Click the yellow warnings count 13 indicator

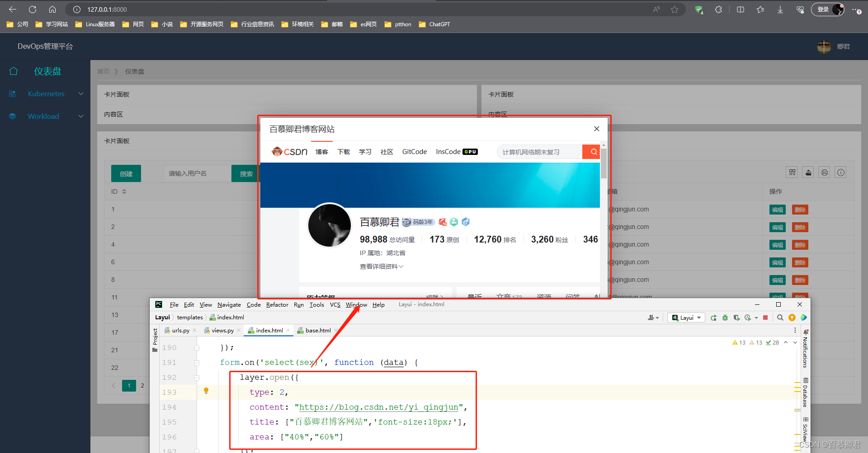tap(739, 343)
